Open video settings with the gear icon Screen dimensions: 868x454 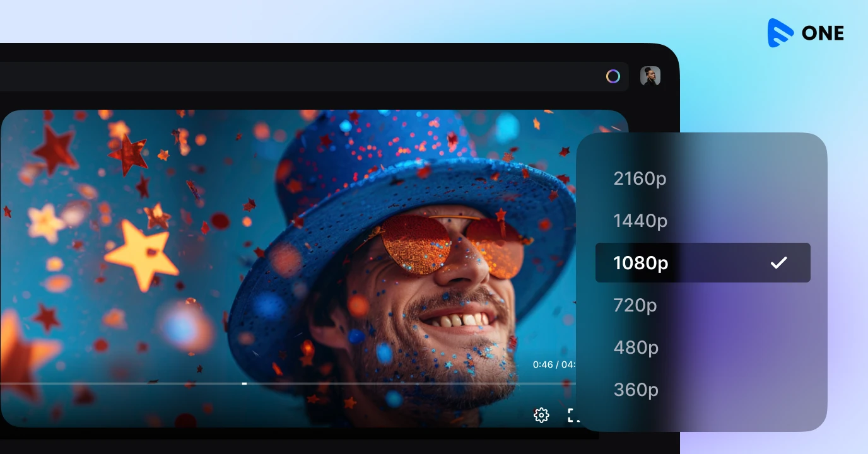pos(541,415)
